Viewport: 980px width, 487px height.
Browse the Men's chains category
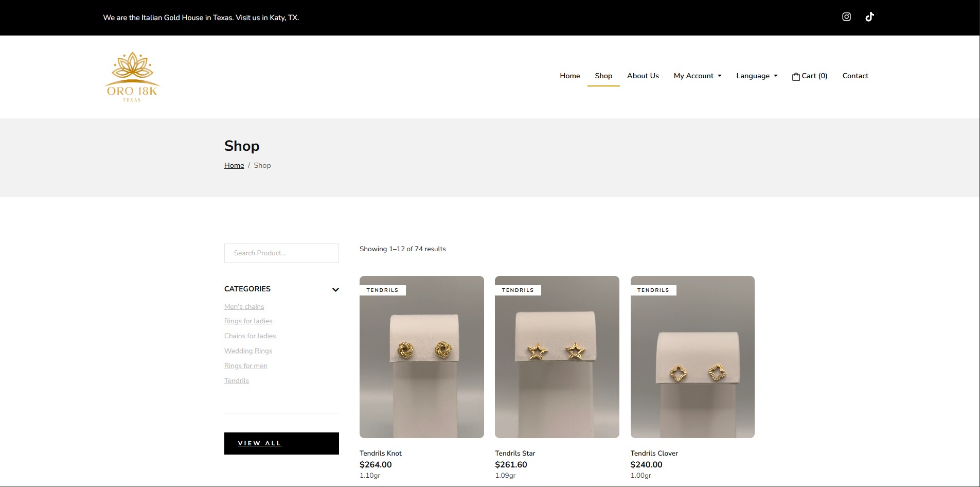click(x=244, y=306)
